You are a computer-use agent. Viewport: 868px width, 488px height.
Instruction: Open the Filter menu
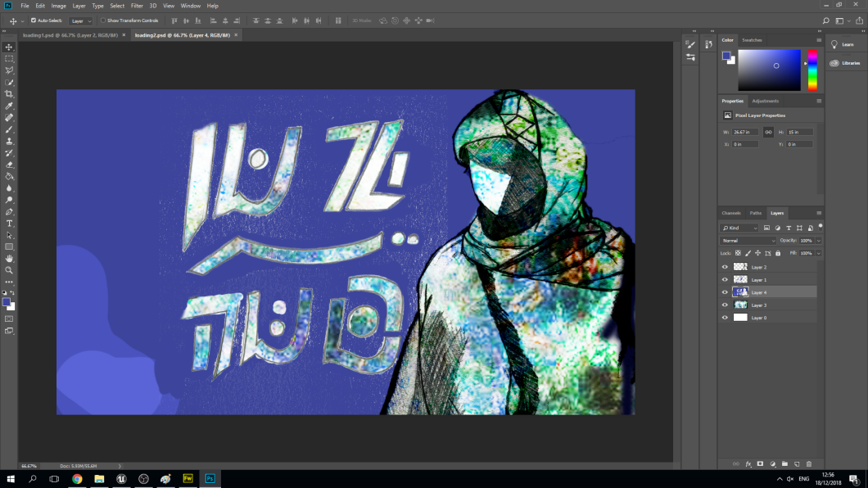[x=137, y=6]
